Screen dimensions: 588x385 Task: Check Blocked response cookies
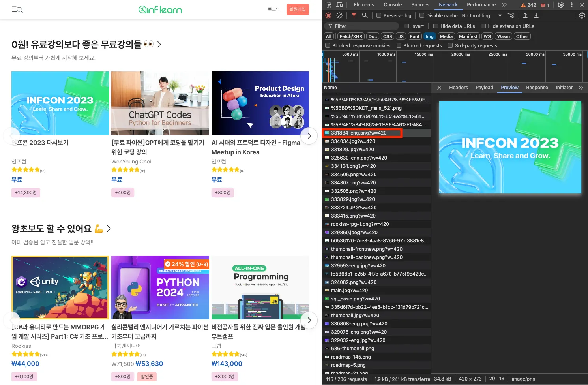pos(328,46)
